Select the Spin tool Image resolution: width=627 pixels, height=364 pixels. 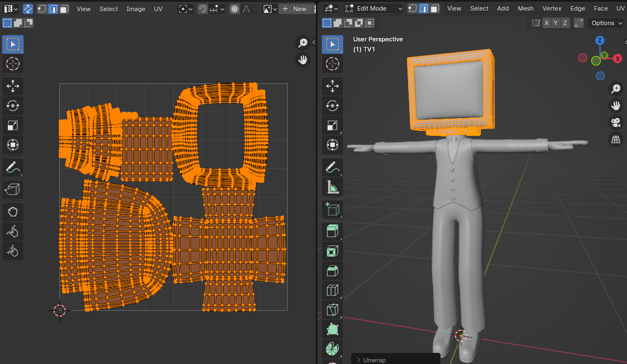(x=333, y=349)
